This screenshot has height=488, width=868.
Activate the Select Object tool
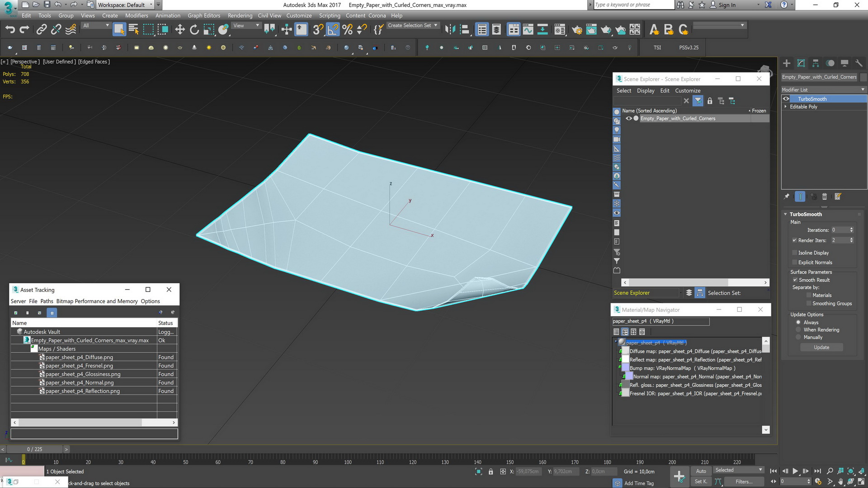pos(119,30)
